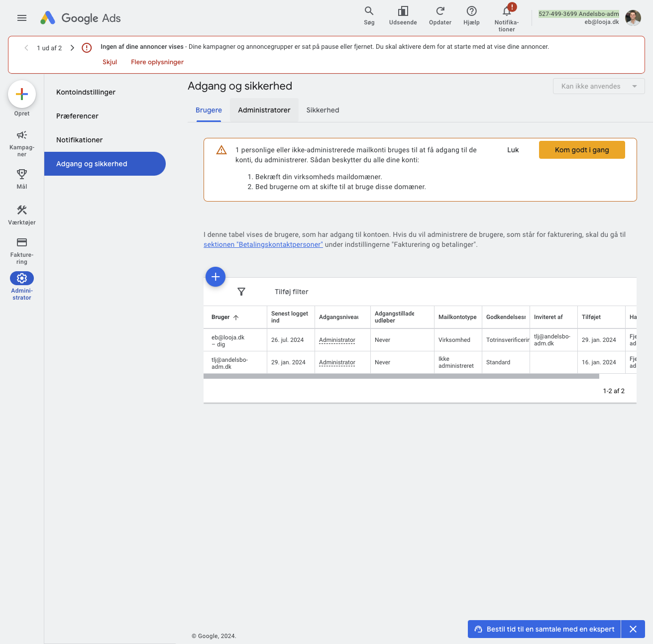The width and height of the screenshot is (653, 644).
Task: Switch to the Administratorer tab
Action: pos(264,110)
